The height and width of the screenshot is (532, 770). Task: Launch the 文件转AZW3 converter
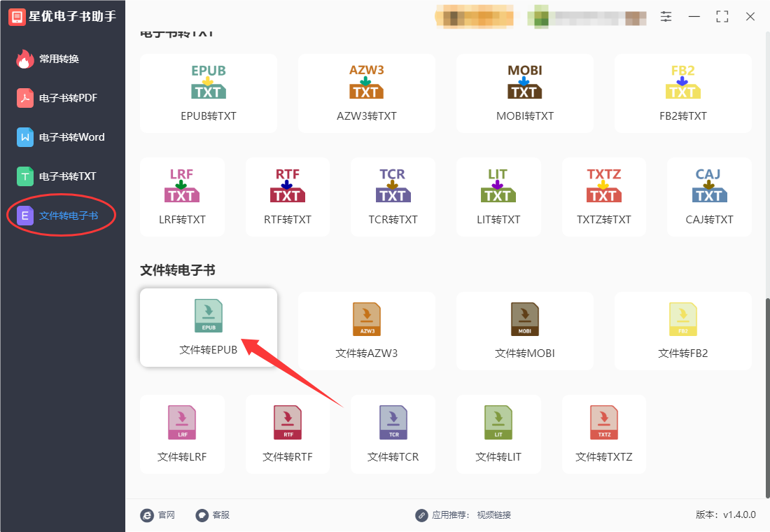tap(366, 330)
